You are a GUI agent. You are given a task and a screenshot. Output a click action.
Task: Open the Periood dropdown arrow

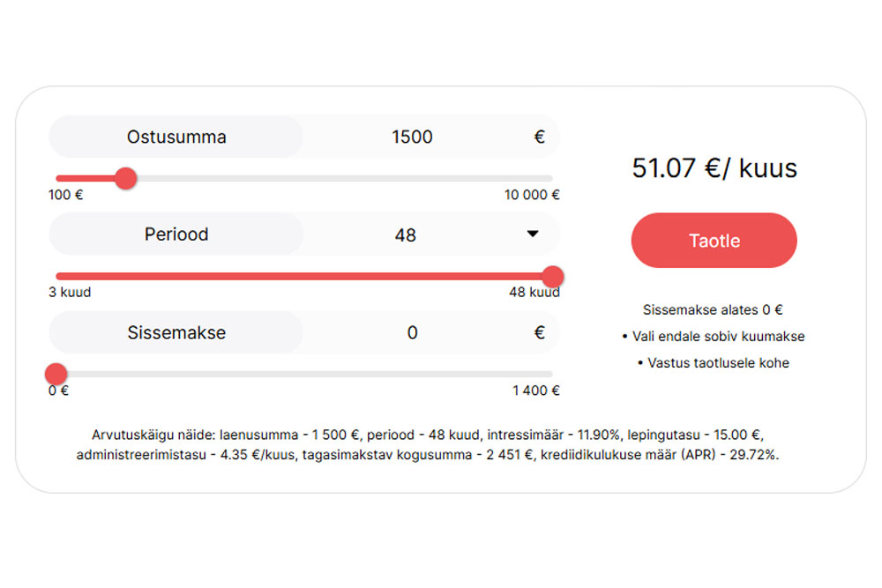tap(532, 234)
